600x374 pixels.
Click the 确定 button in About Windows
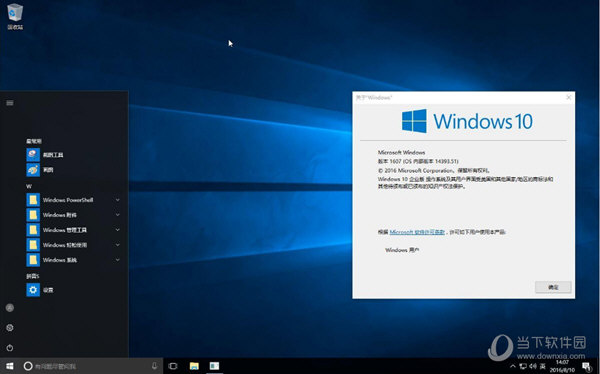pyautogui.click(x=553, y=287)
